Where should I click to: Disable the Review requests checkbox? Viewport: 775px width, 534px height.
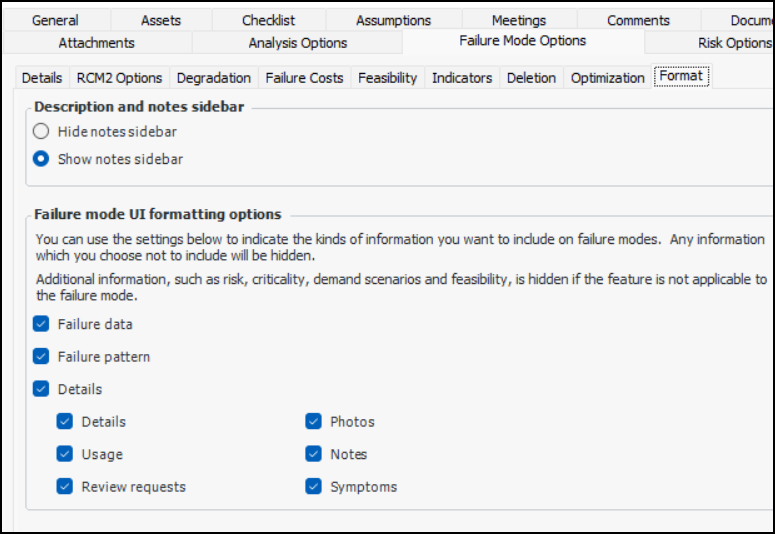tap(65, 487)
